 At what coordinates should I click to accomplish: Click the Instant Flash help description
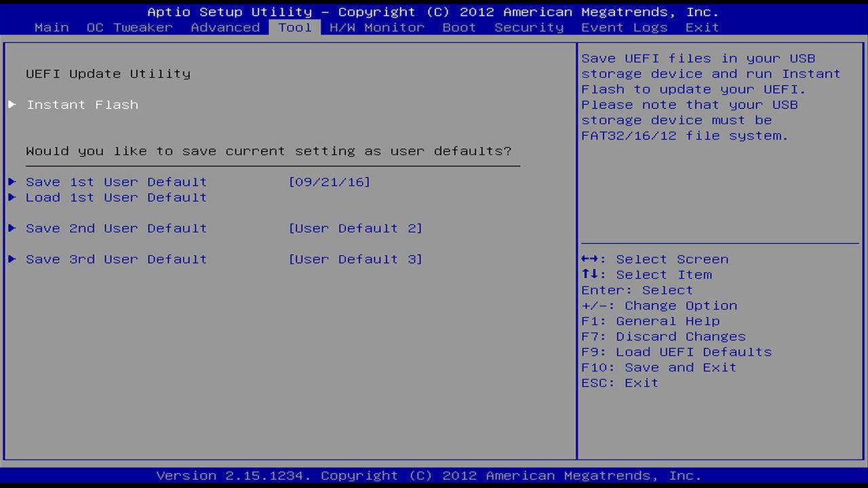[x=711, y=97]
